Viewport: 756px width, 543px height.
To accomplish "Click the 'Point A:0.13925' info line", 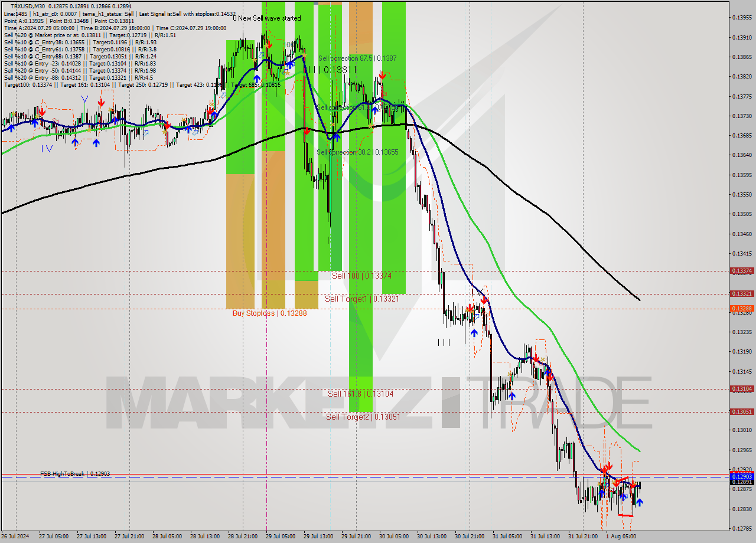I will (69, 21).
